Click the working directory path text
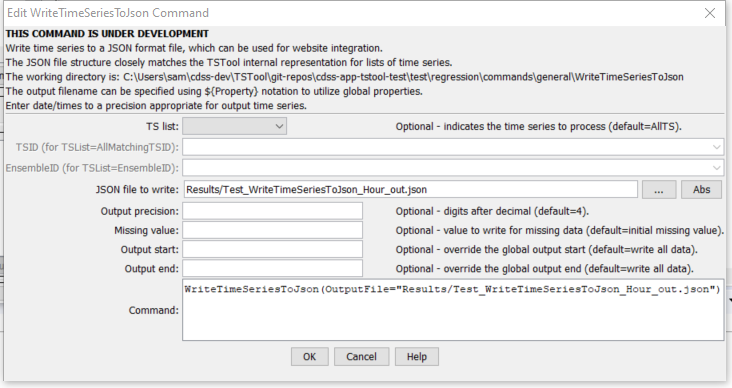The height and width of the screenshot is (388, 732). click(403, 77)
